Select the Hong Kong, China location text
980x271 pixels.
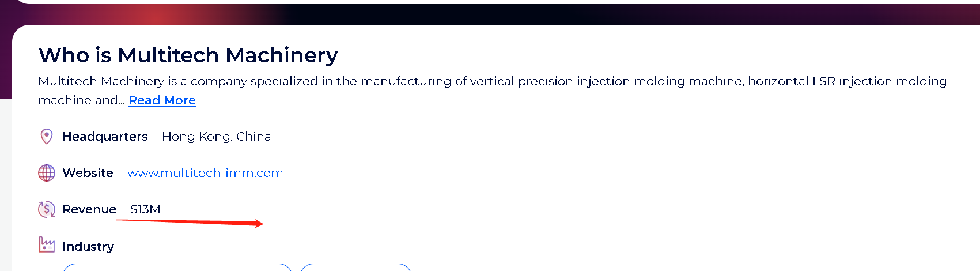coord(216,137)
